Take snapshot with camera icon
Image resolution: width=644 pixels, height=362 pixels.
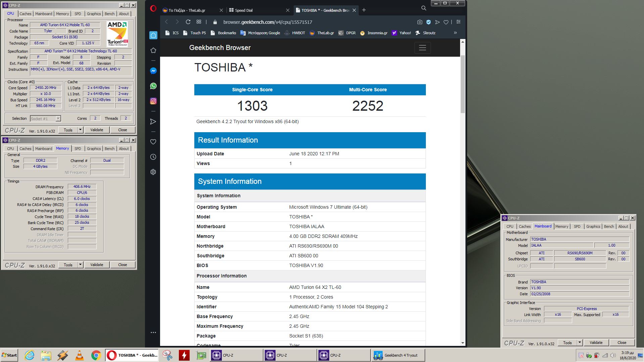point(419,22)
